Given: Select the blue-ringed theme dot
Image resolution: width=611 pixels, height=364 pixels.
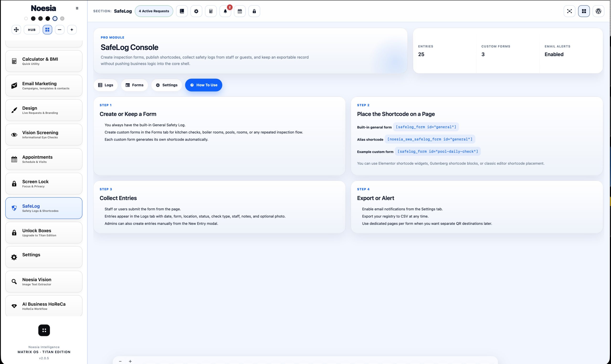Looking at the screenshot, I should click(x=55, y=18).
